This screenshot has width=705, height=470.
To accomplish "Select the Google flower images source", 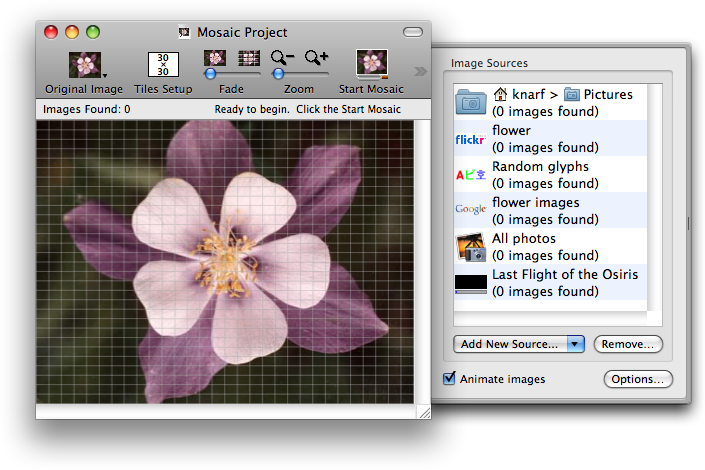I will 550,210.
